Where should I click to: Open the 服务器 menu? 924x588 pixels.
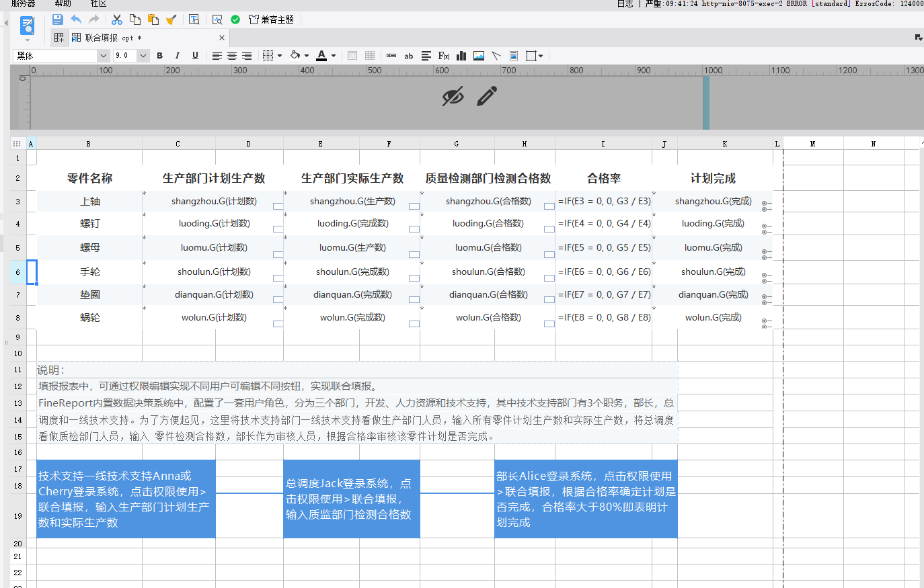(x=23, y=3)
